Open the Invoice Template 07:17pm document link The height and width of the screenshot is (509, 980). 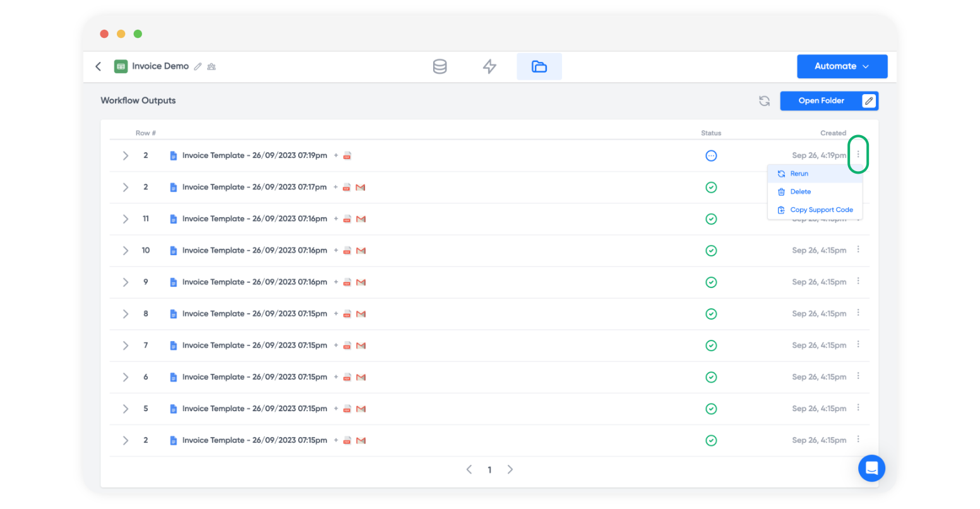click(x=254, y=188)
